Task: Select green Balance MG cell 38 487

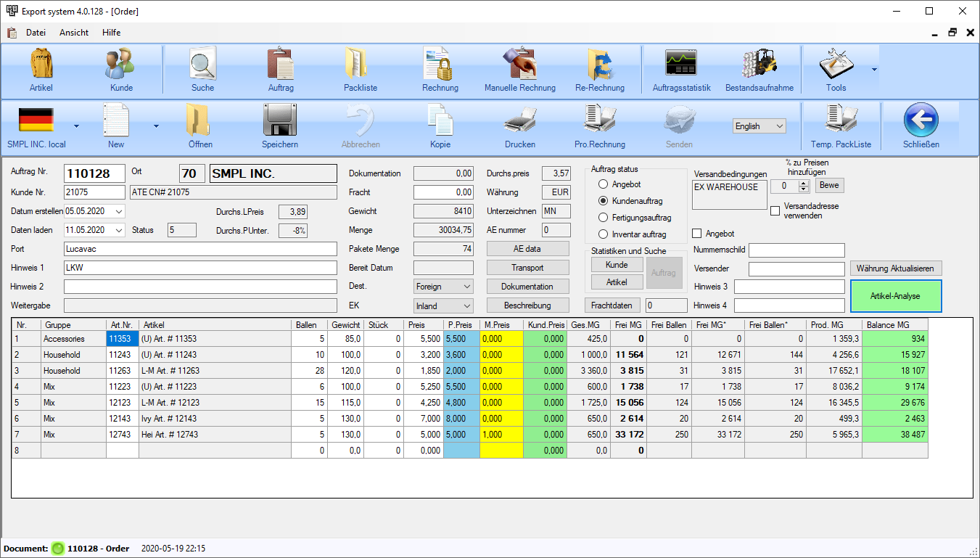Action: pos(894,435)
